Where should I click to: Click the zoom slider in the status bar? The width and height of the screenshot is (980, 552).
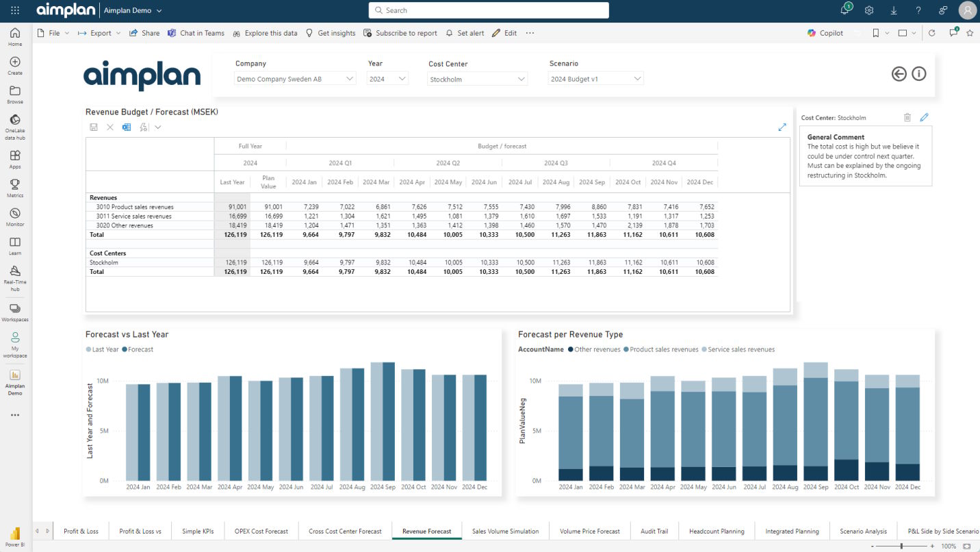(901, 546)
